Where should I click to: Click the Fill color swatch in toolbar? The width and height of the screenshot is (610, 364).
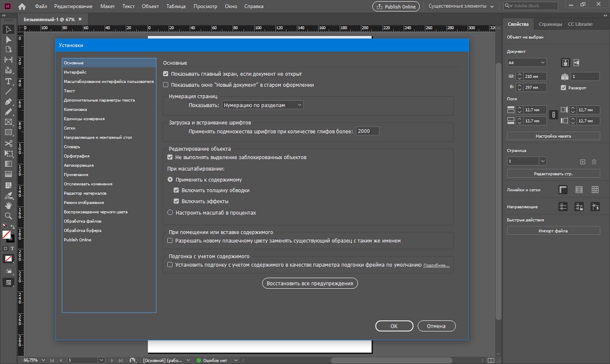coord(6,234)
